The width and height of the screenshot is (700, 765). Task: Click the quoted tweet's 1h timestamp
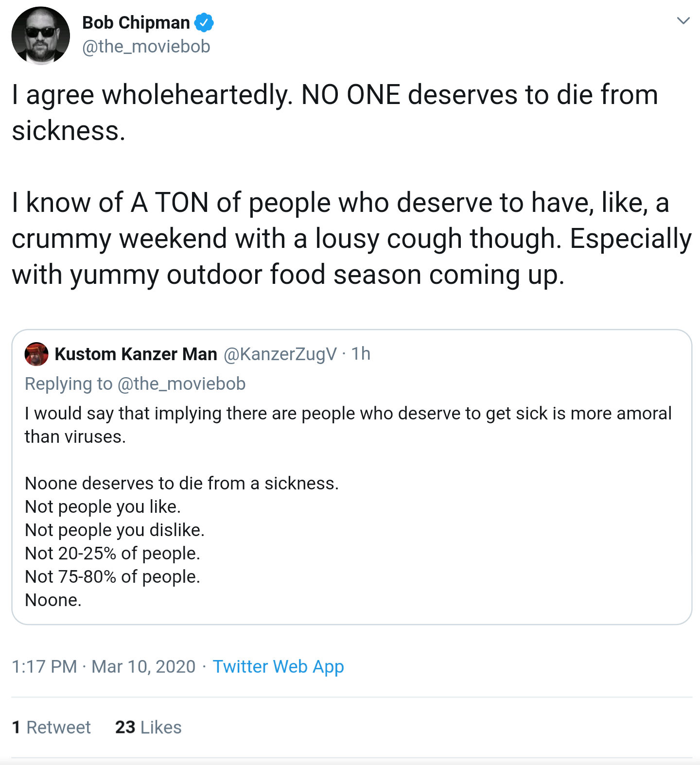361,354
